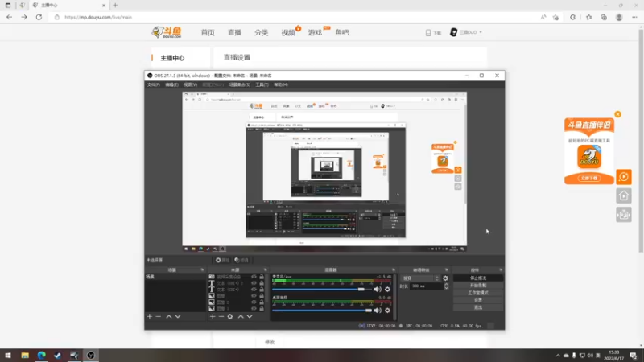Viewport: 644px width, 362px height.
Task: Click the transition duration stepper arrows
Action: tap(446, 286)
